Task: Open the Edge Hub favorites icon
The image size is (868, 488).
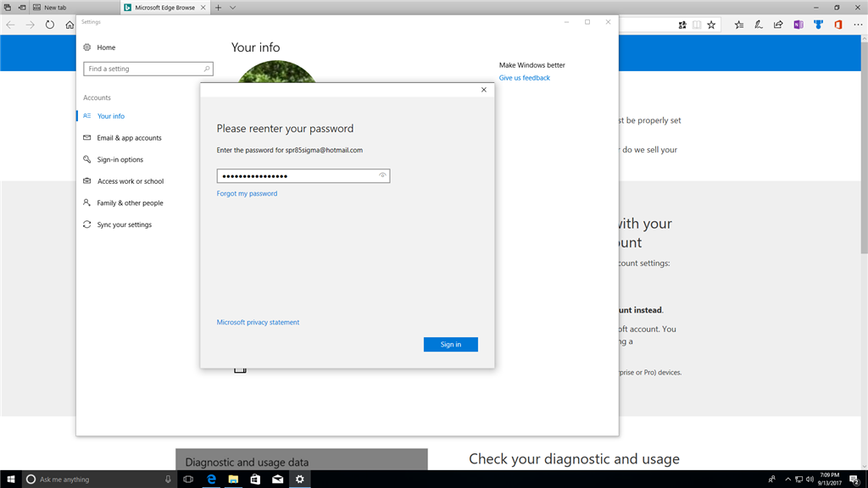Action: tap(739, 25)
